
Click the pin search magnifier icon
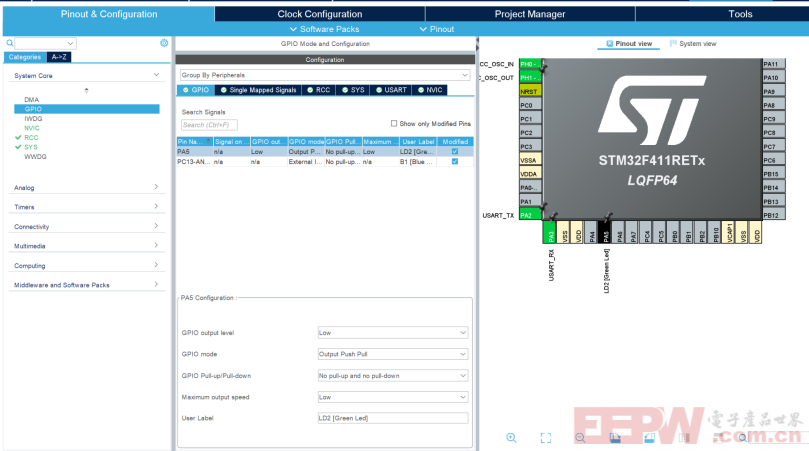pos(742,438)
